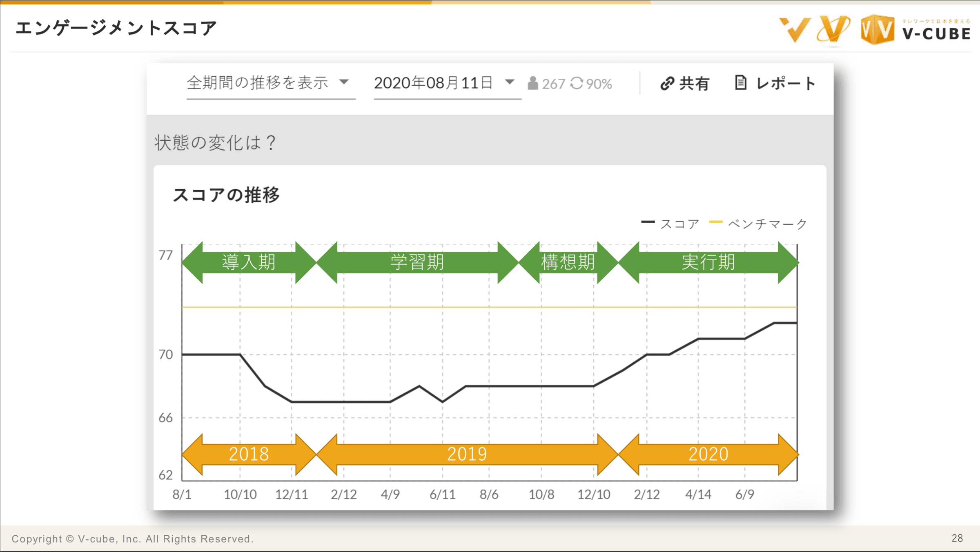Click the 2019 orange year arrow
Image resolution: width=980 pixels, height=552 pixels.
(467, 454)
